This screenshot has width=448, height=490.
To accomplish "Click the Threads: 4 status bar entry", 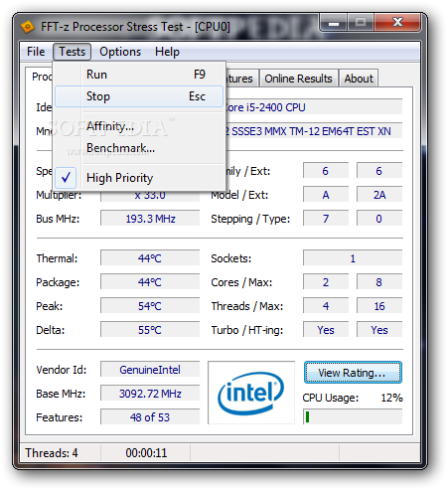I will pos(52,453).
